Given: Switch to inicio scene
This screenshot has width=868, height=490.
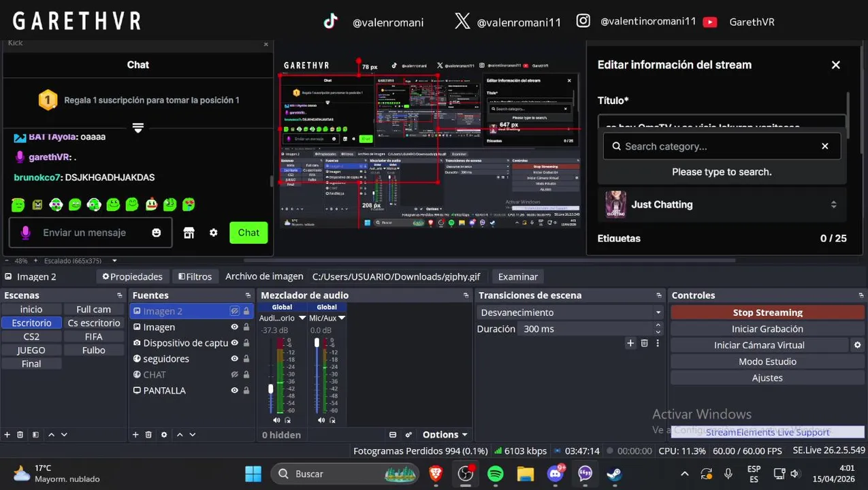Looking at the screenshot, I should coord(31,309).
